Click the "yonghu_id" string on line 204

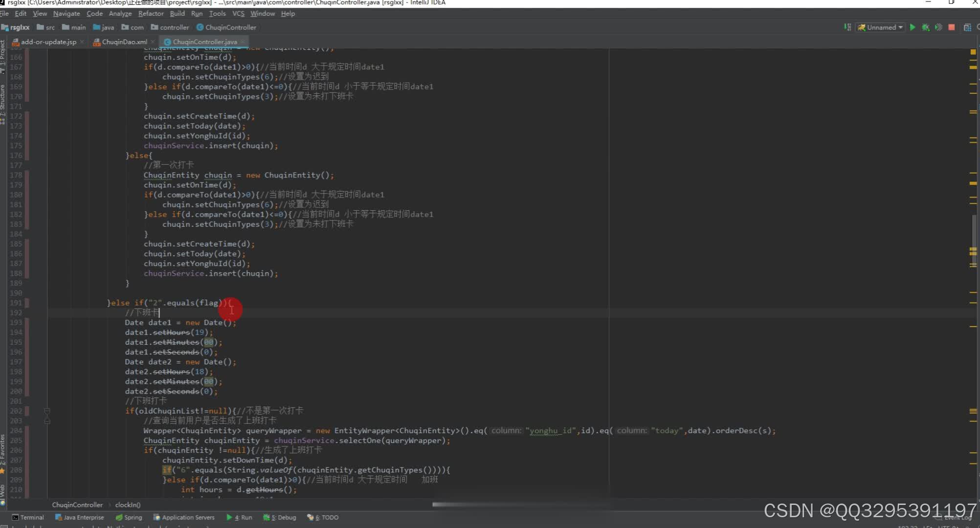coord(551,431)
